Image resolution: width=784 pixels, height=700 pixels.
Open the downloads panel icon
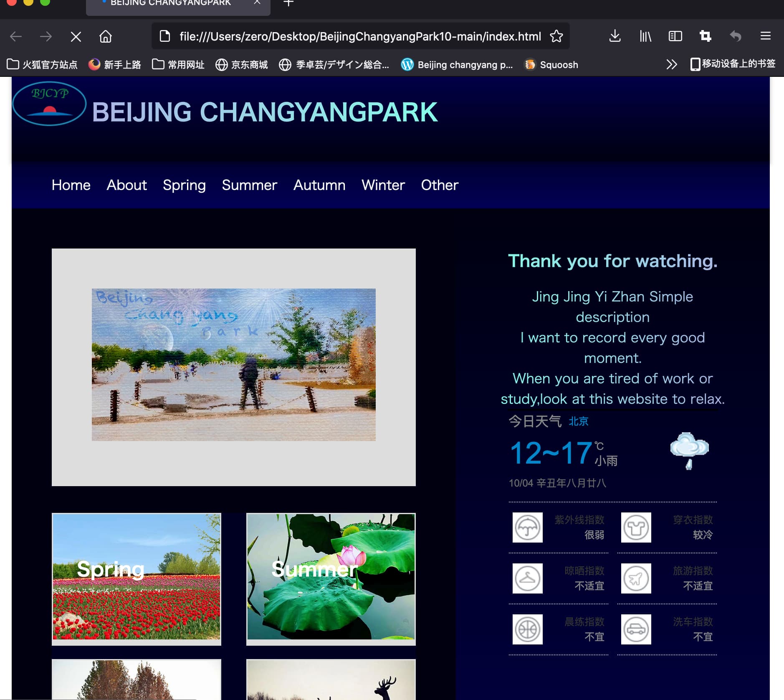tap(615, 37)
